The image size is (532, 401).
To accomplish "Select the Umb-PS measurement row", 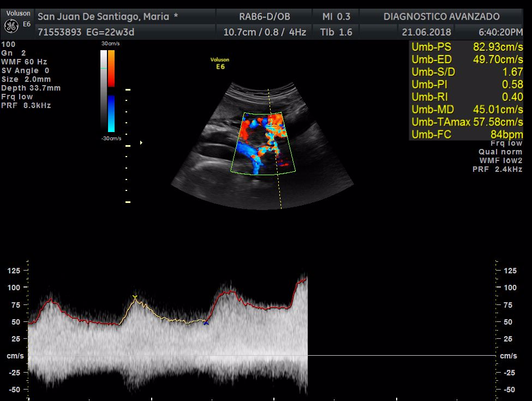I will (466, 47).
